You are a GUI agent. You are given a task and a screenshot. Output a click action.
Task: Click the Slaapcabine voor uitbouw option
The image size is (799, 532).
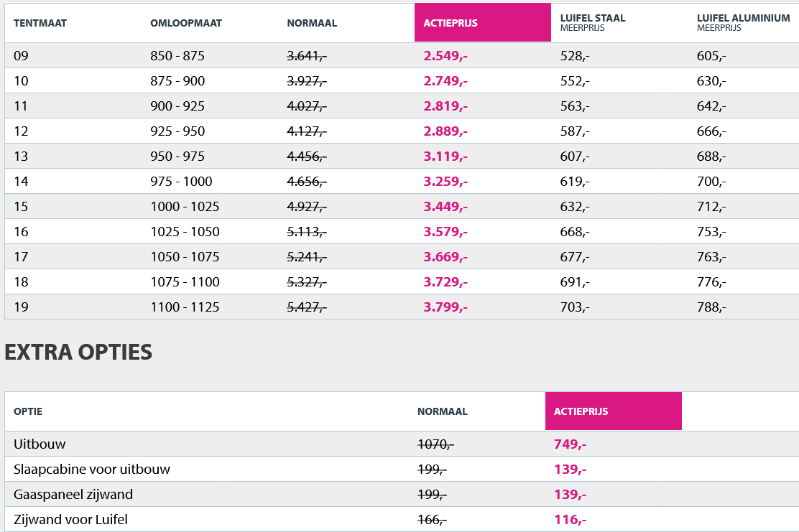(92, 470)
